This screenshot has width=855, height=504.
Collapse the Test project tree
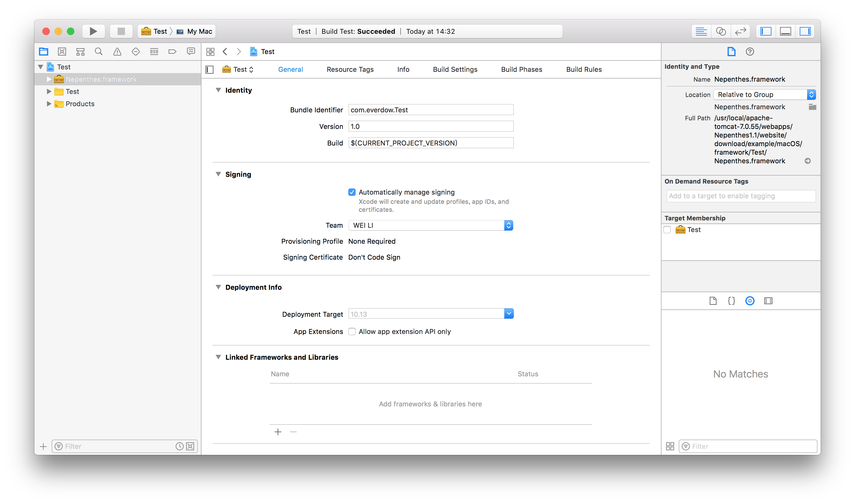(x=41, y=67)
